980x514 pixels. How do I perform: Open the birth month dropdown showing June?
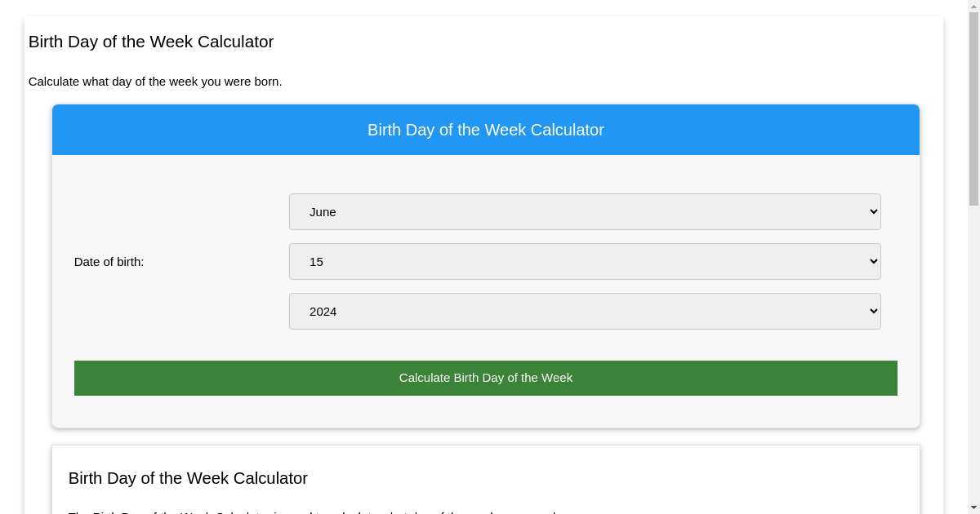tap(585, 211)
